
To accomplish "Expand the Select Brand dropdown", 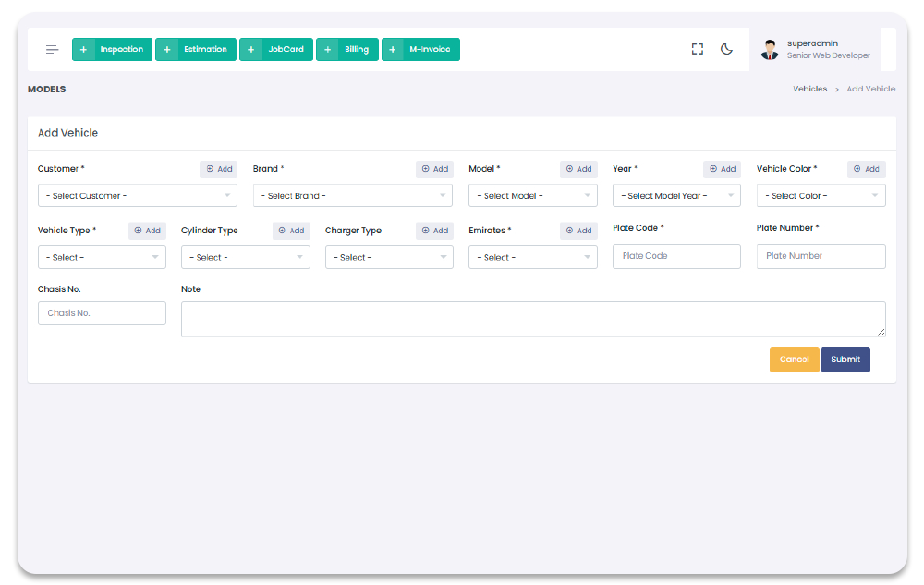I will coord(352,196).
